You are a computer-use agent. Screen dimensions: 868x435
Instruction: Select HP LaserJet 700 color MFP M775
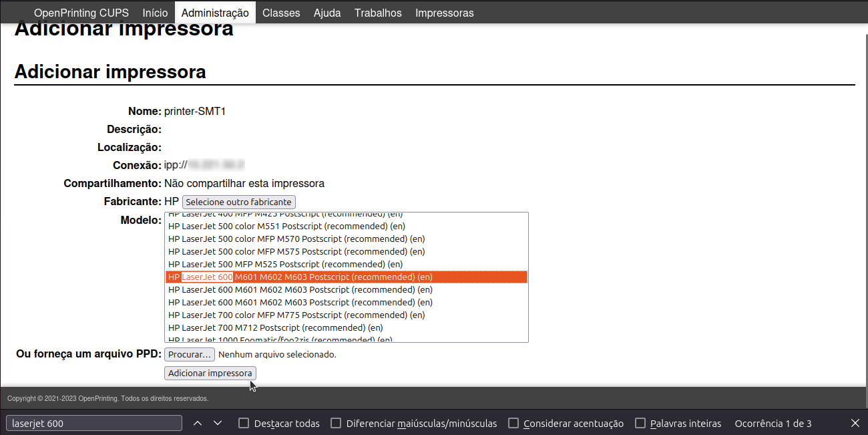click(x=347, y=315)
